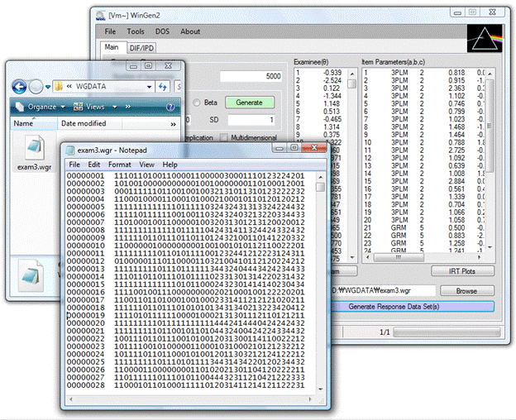This screenshot has height=420, width=516.
Task: Open WinGen2 About menu
Action: click(190, 31)
